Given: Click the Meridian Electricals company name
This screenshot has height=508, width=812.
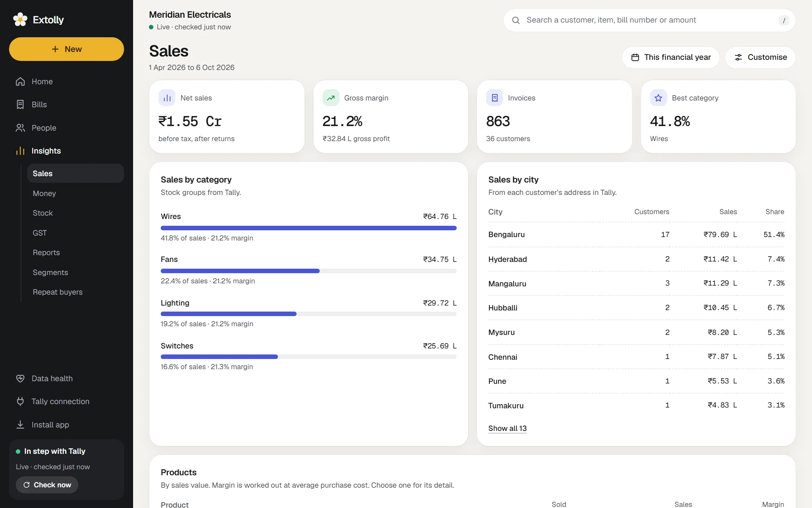Looking at the screenshot, I should pos(190,15).
